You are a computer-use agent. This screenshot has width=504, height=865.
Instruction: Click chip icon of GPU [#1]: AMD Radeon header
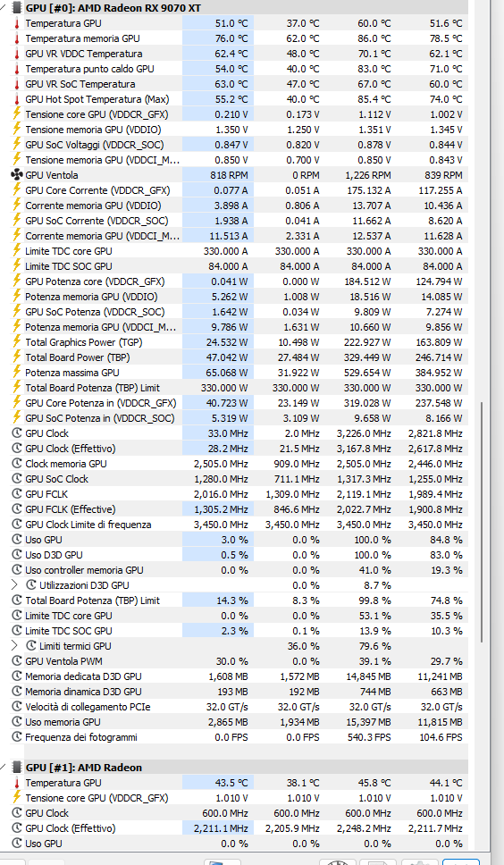click(17, 768)
